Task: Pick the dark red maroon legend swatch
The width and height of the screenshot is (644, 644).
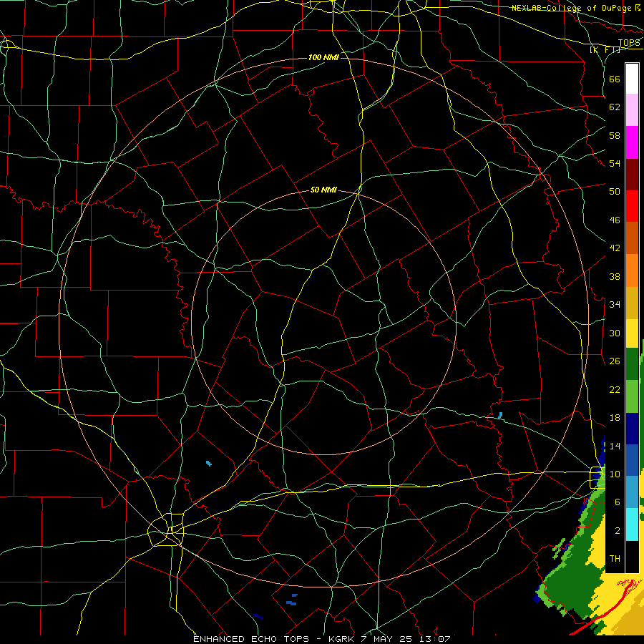Action: pos(632,175)
